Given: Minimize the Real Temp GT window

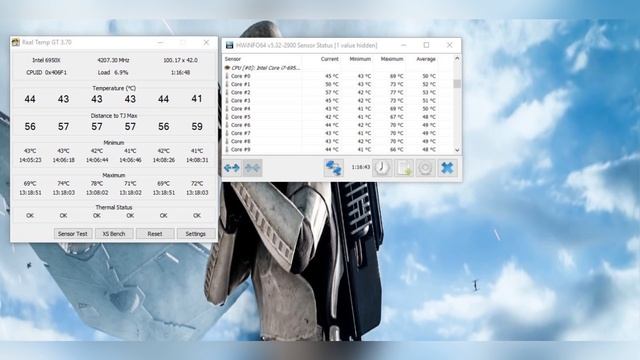Looking at the screenshot, I should point(160,42).
